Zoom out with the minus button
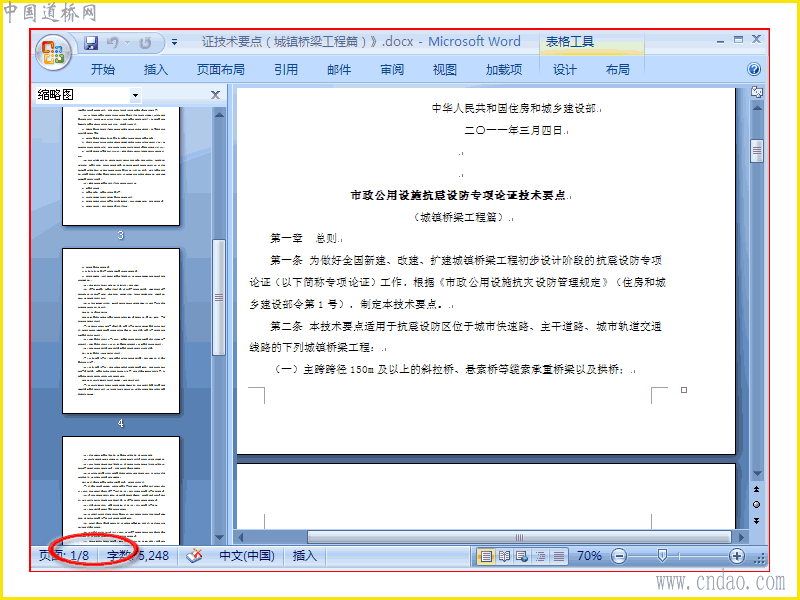The image size is (800, 600). (618, 556)
